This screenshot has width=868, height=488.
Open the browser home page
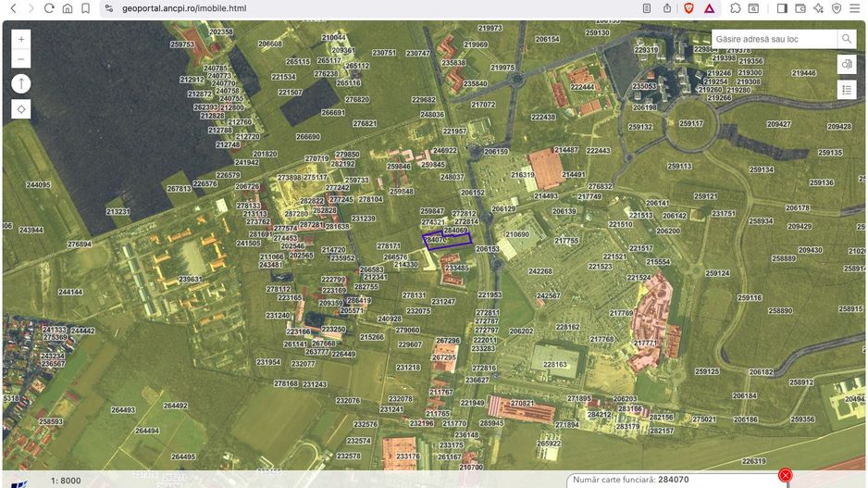[67, 8]
